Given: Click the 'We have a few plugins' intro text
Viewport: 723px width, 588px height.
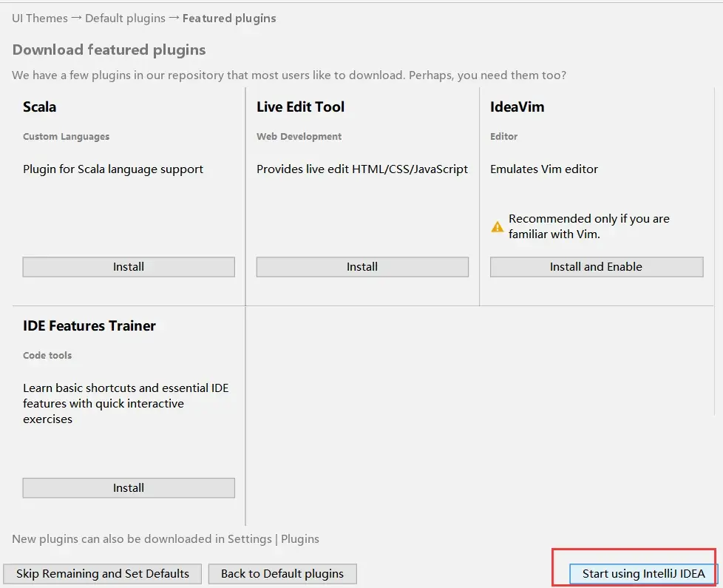Looking at the screenshot, I should (289, 75).
